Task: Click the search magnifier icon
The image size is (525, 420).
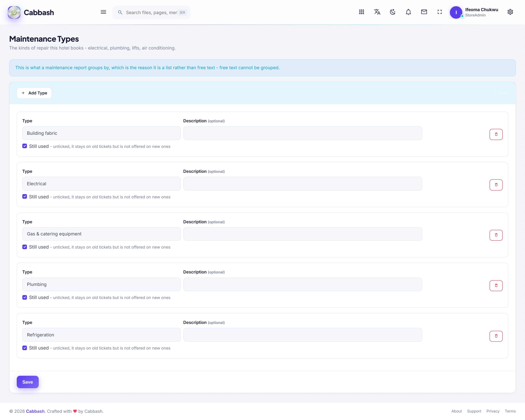Action: tap(120, 12)
